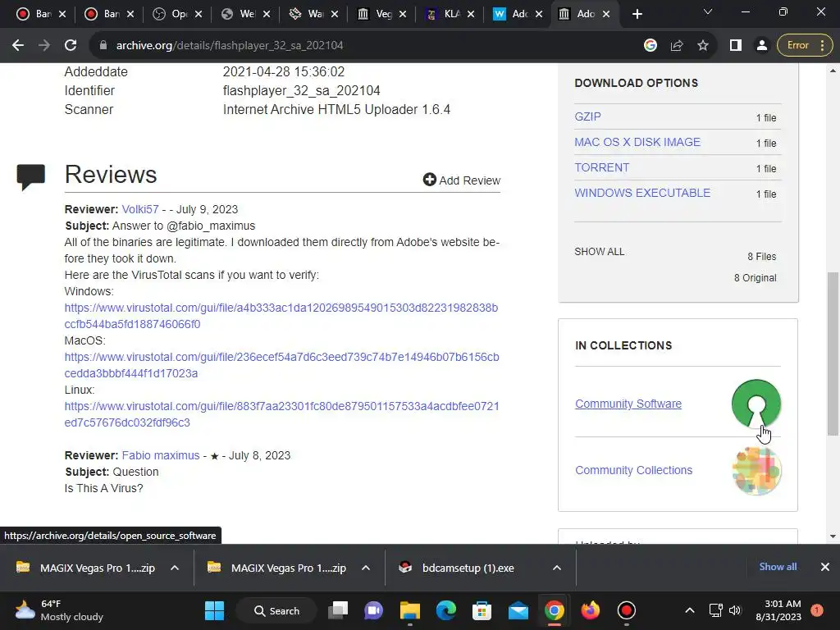Bookmark this page with the star icon
This screenshot has height=630, width=840.
pos(703,46)
